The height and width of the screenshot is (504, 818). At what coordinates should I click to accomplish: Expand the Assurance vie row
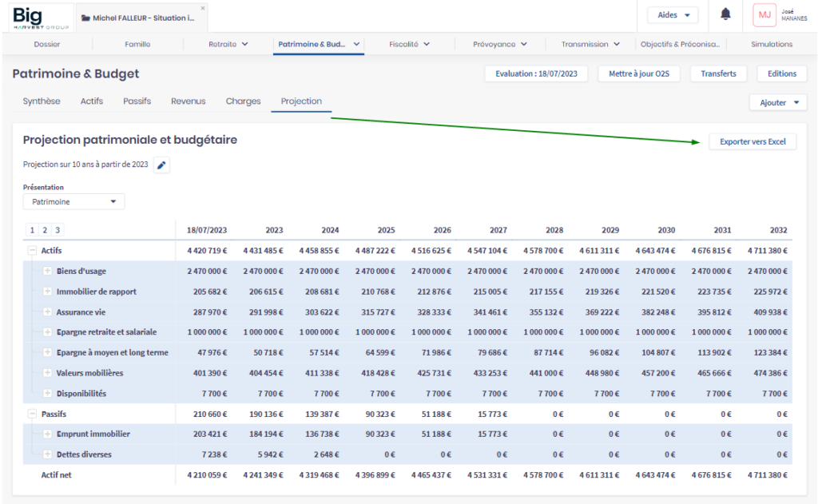click(47, 312)
